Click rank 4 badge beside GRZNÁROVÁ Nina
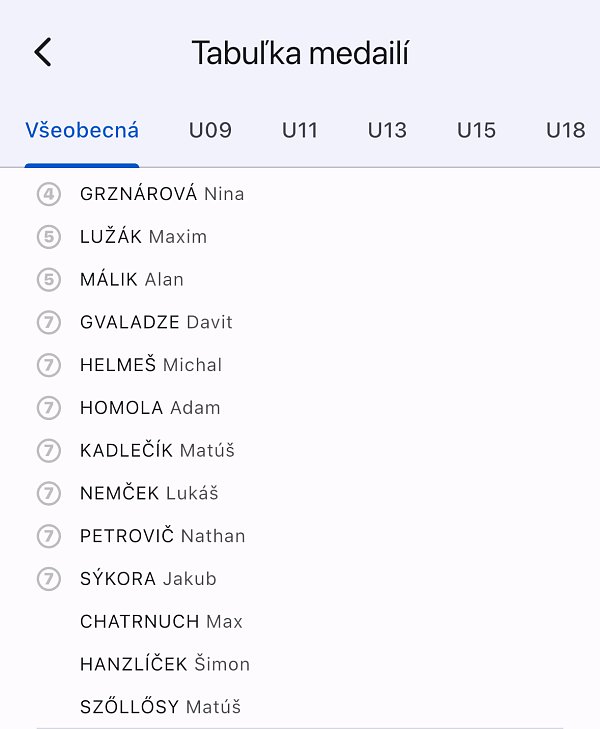600x729 pixels. click(48, 194)
